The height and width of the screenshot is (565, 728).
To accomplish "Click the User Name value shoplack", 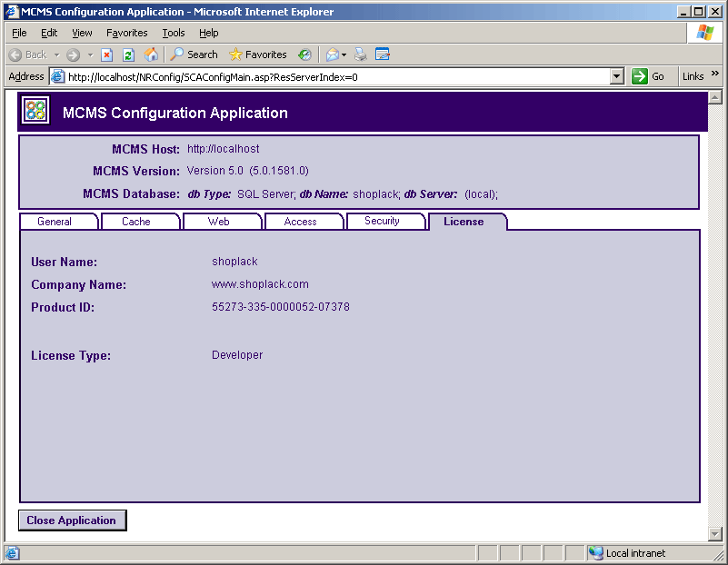I will coord(234,262).
